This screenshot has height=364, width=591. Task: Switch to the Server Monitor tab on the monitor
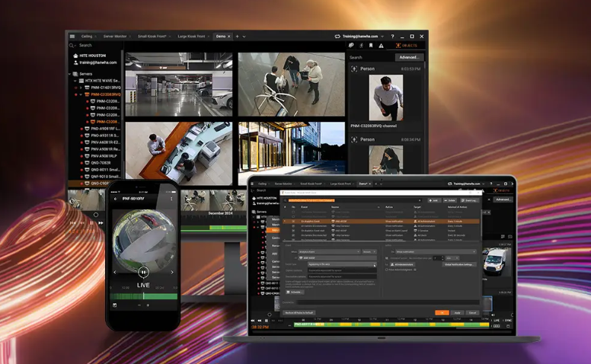115,37
